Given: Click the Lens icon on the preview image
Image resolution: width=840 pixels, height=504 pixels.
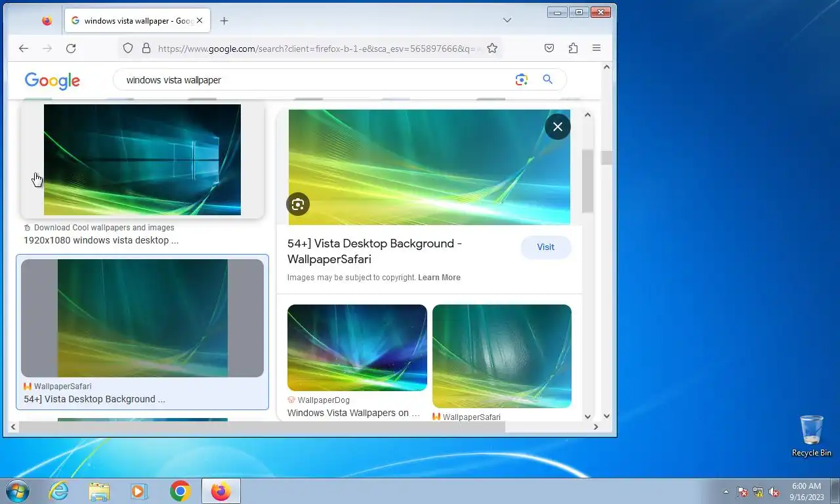Looking at the screenshot, I should pyautogui.click(x=298, y=204).
